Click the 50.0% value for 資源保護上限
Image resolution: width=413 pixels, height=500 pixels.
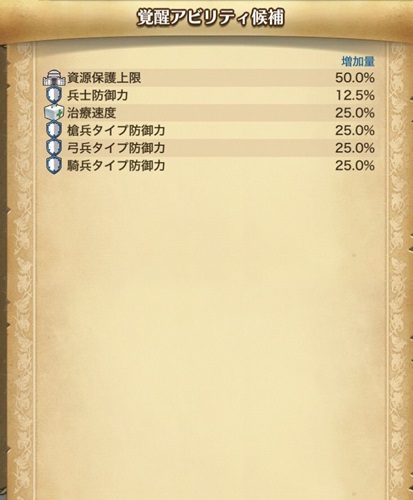[x=355, y=78]
